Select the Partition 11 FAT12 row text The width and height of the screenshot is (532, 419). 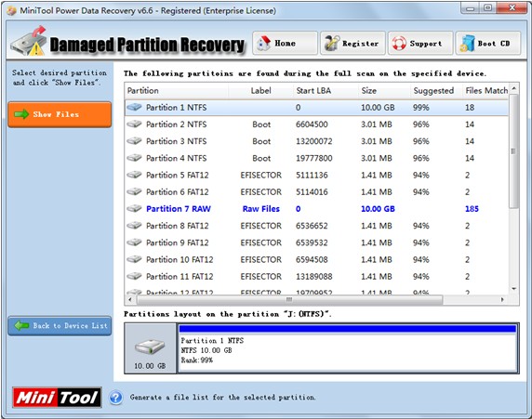click(180, 277)
